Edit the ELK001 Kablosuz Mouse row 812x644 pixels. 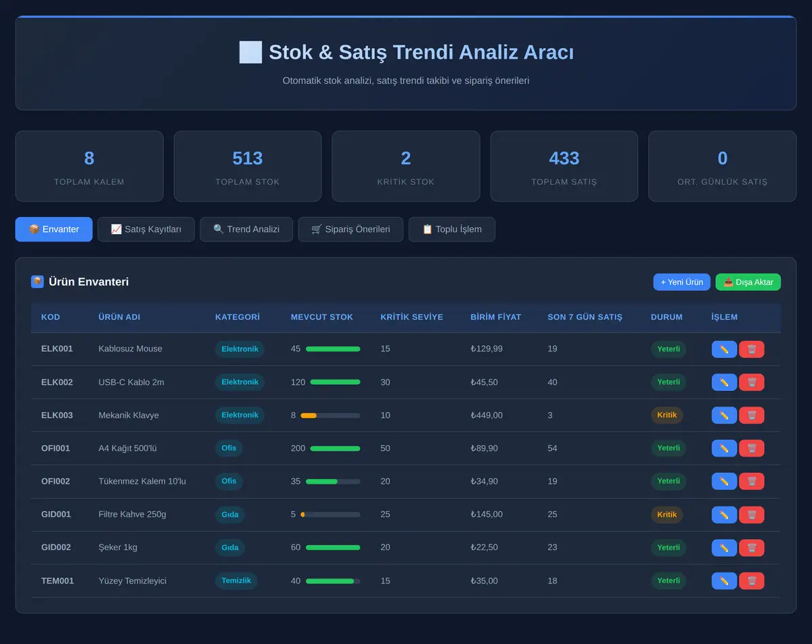pos(724,349)
